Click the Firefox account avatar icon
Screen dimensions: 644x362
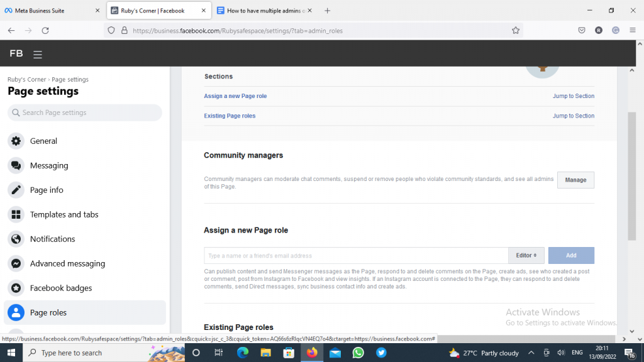coord(599,30)
